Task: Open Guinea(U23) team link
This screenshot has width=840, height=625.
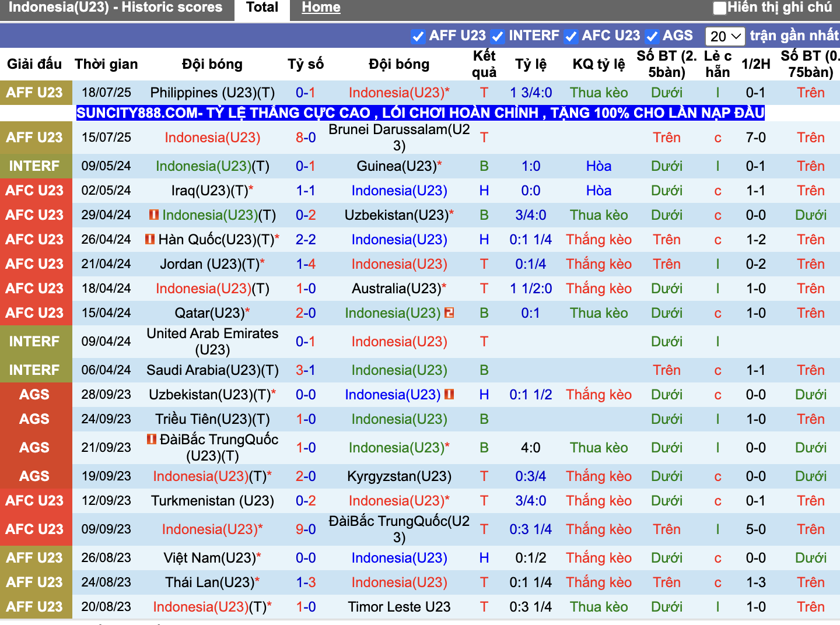Action: 397,166
